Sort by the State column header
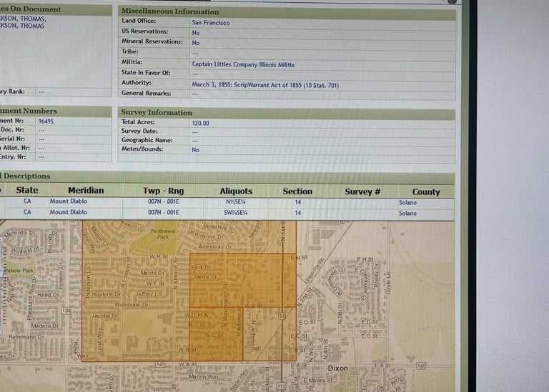This screenshot has width=549, height=392. pyautogui.click(x=27, y=190)
